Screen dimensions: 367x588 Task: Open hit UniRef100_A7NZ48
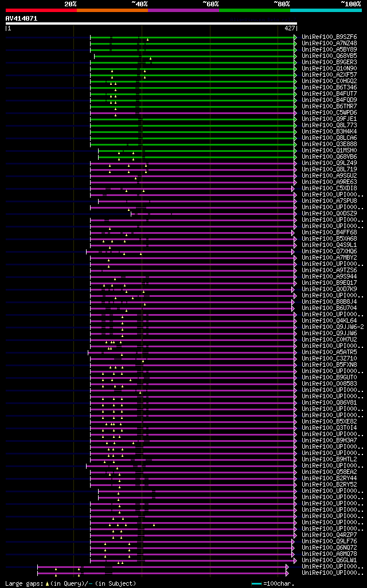pos(329,44)
